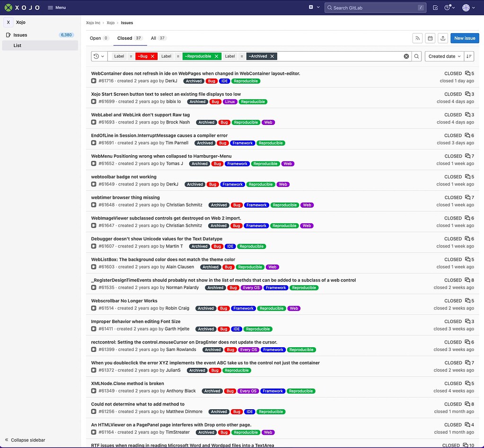Expand the create new dropdown chevron
The height and width of the screenshot is (448, 484).
pos(318,7)
